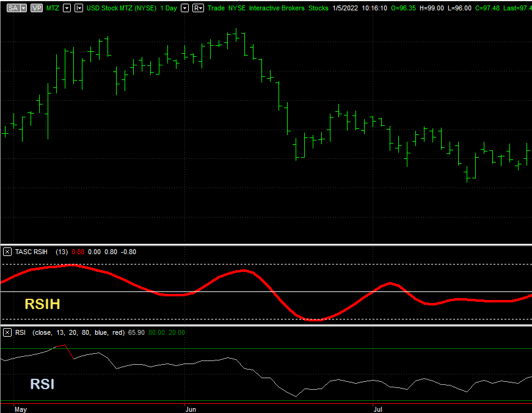Click the H=99.00 high value
Screen dimensions: 532x413
click(x=432, y=8)
